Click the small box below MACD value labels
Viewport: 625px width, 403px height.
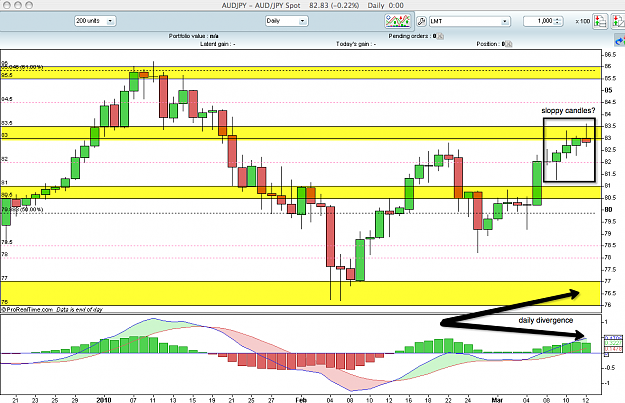point(607,354)
